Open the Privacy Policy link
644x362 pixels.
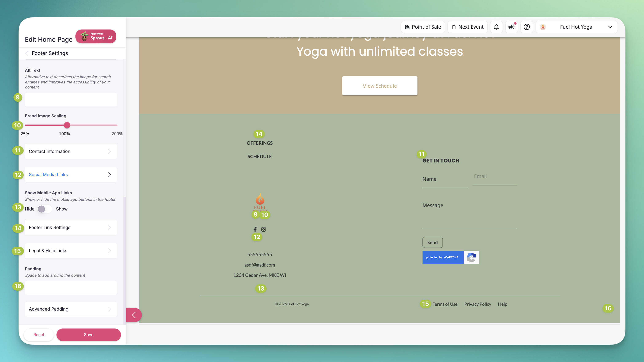[x=478, y=304]
